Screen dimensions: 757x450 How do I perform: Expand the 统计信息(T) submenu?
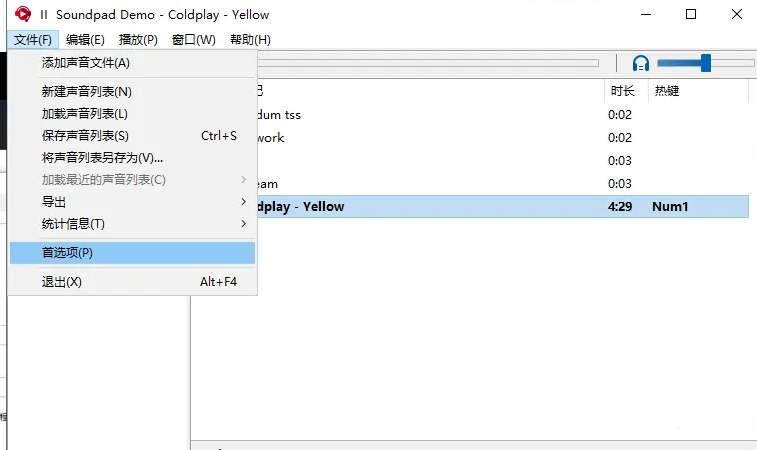(73, 224)
